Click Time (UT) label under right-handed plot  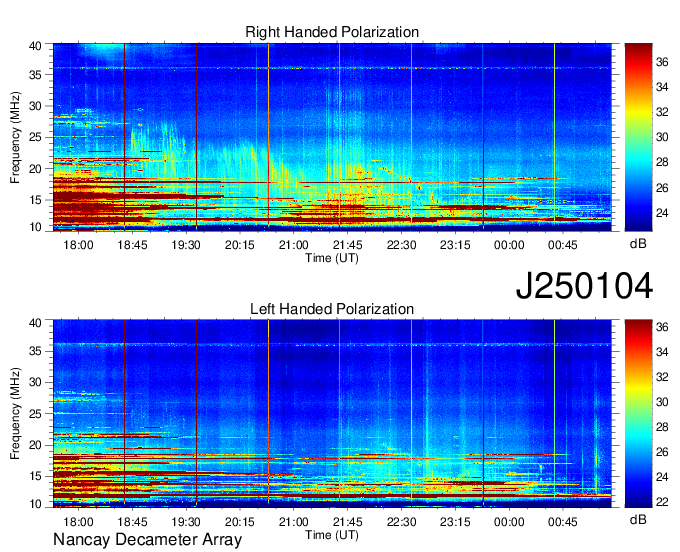click(x=332, y=258)
